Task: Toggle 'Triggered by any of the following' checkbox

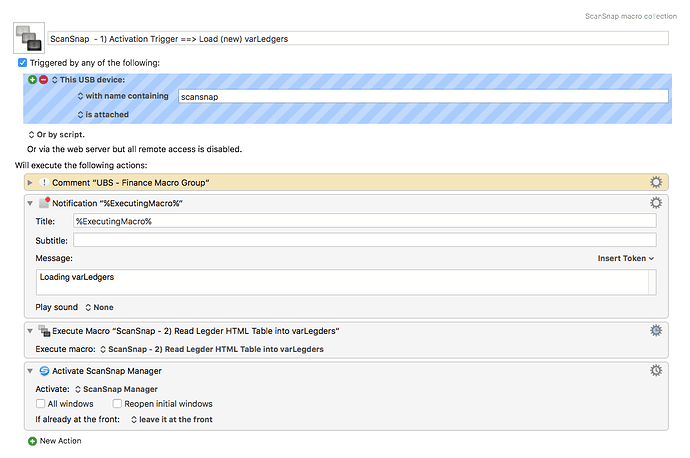Action: click(22, 62)
